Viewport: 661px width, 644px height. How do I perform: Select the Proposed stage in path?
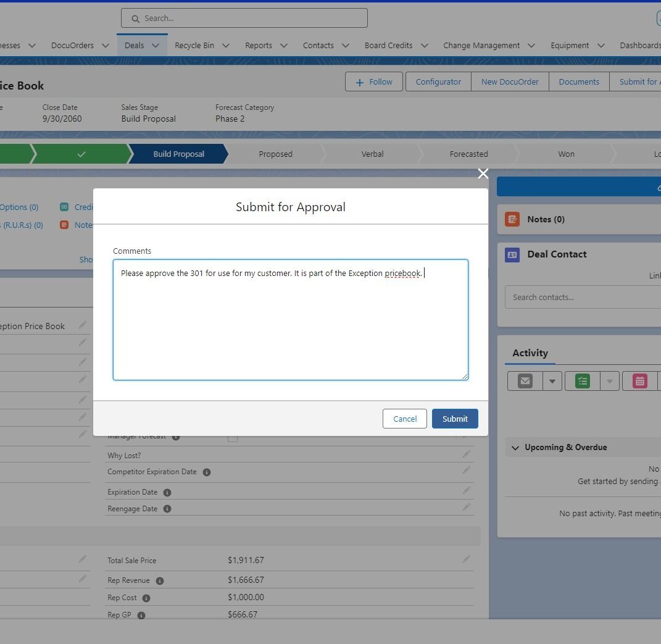click(275, 154)
